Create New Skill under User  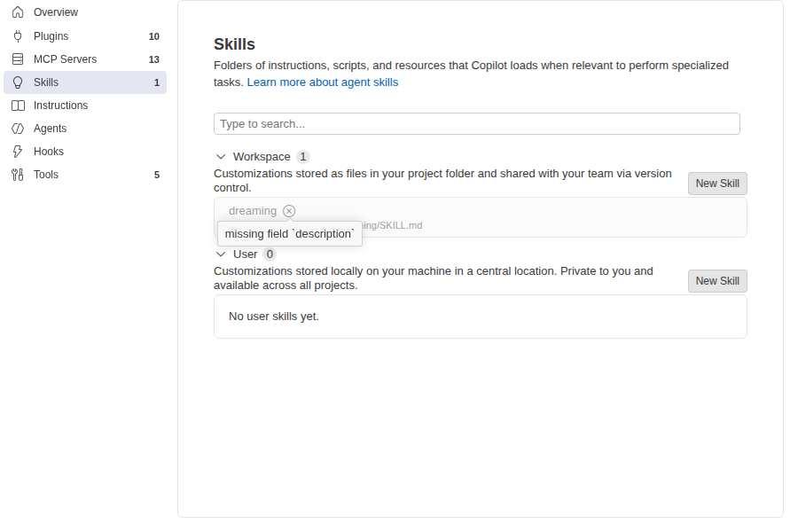coord(717,281)
